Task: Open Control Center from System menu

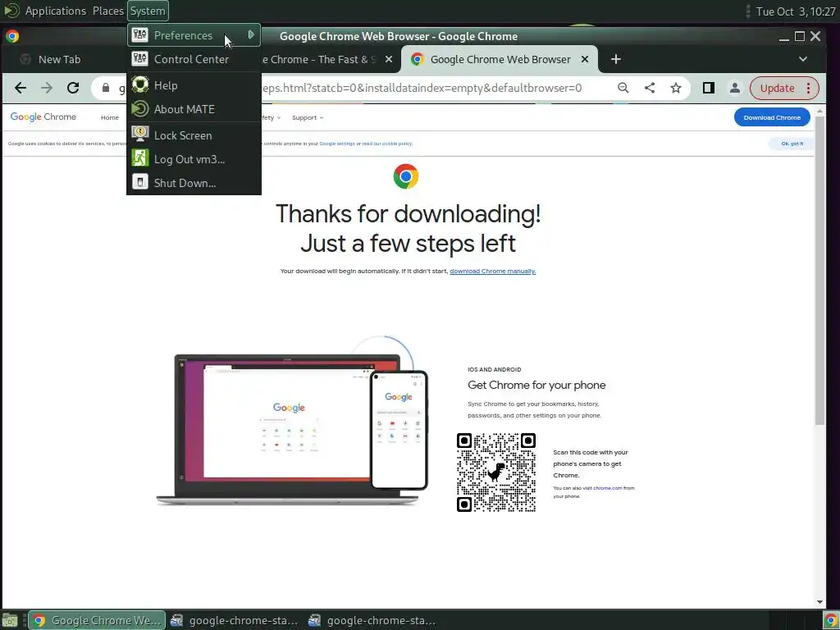Action: click(x=194, y=59)
